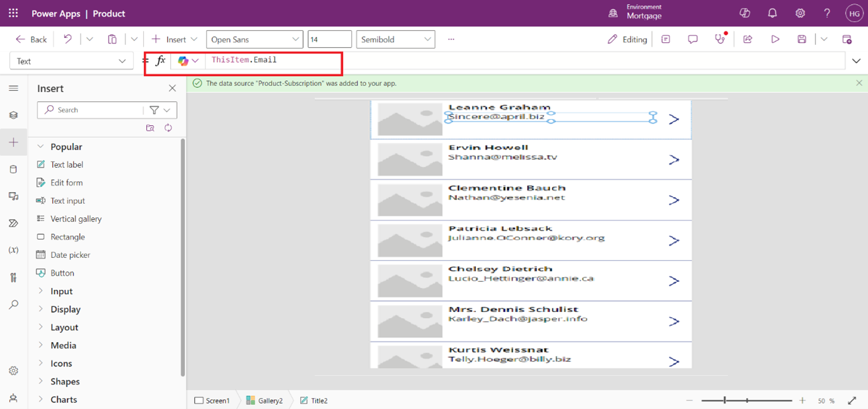Viewport: 868px width, 409px height.
Task: Click the Back button
Action: click(32, 39)
